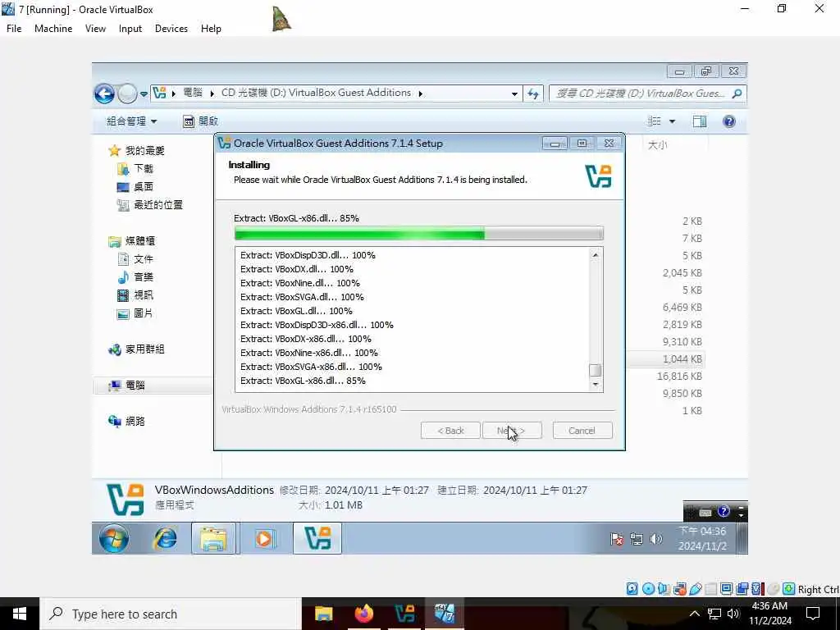
Task: Toggle the Explorer preview pane icon
Action: (699, 121)
